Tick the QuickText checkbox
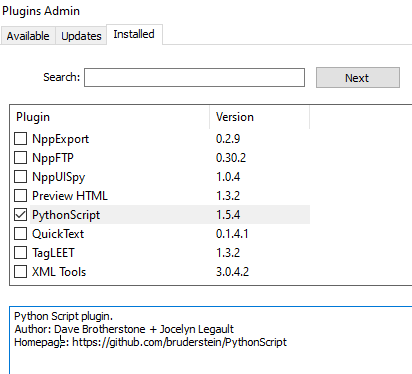This screenshot has width=412, height=374. [20, 234]
